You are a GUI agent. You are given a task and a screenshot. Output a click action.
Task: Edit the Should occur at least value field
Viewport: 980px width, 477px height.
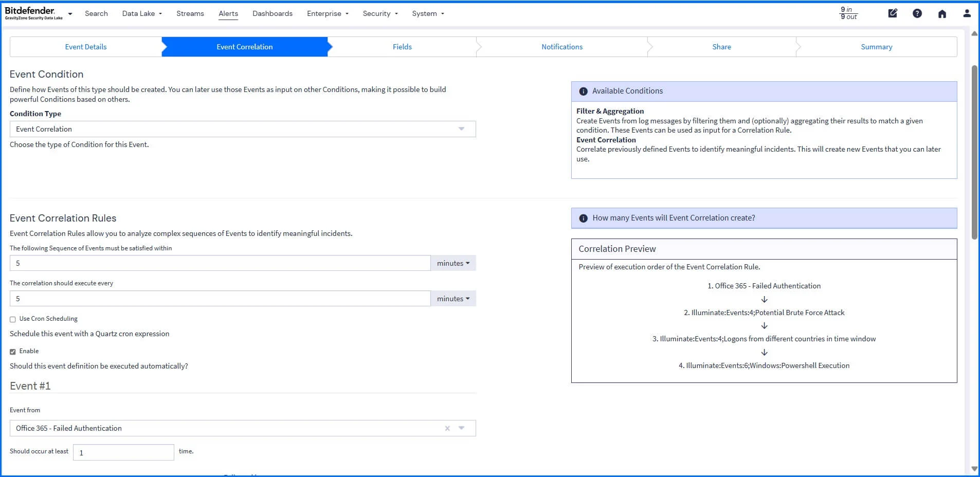pyautogui.click(x=123, y=452)
